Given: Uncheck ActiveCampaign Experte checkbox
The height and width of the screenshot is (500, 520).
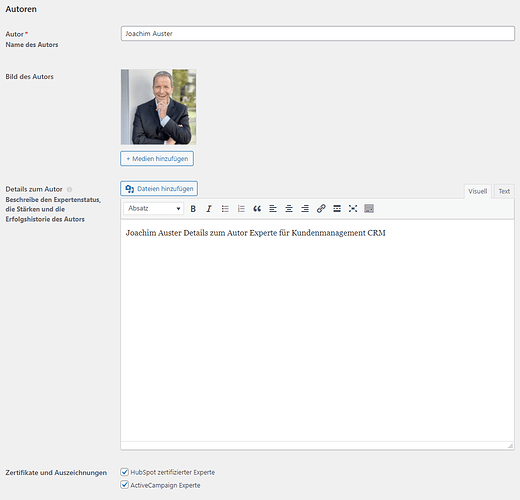Looking at the screenshot, I should (124, 485).
